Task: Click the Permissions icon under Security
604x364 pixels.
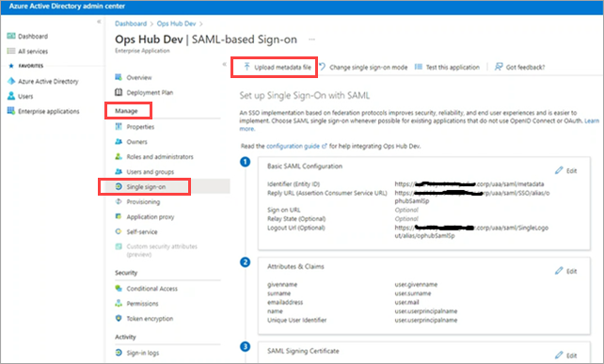Action: [119, 303]
